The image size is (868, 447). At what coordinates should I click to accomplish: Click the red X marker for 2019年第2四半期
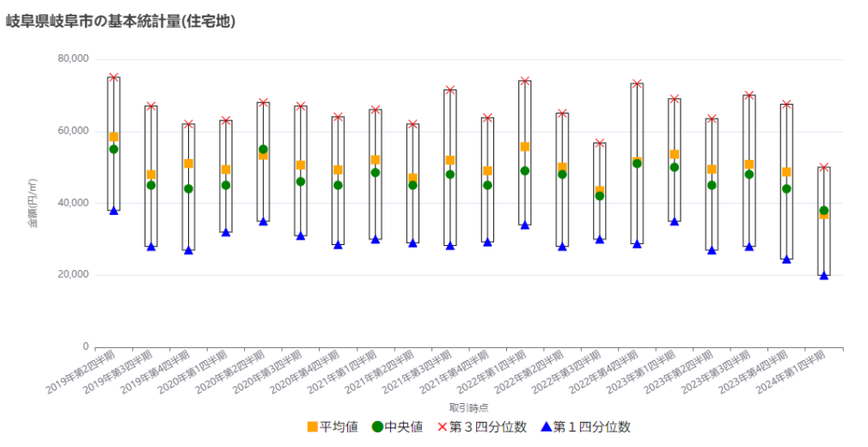tap(113, 77)
